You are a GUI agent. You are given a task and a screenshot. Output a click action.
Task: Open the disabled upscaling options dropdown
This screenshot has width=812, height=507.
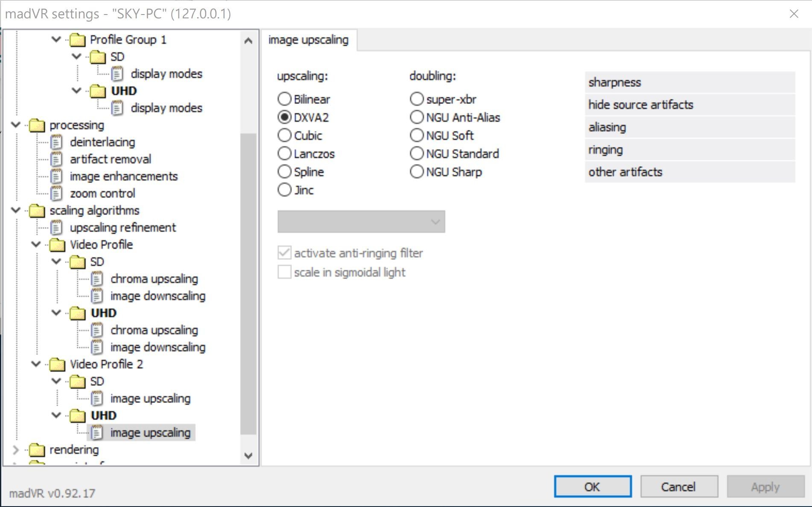tap(361, 222)
